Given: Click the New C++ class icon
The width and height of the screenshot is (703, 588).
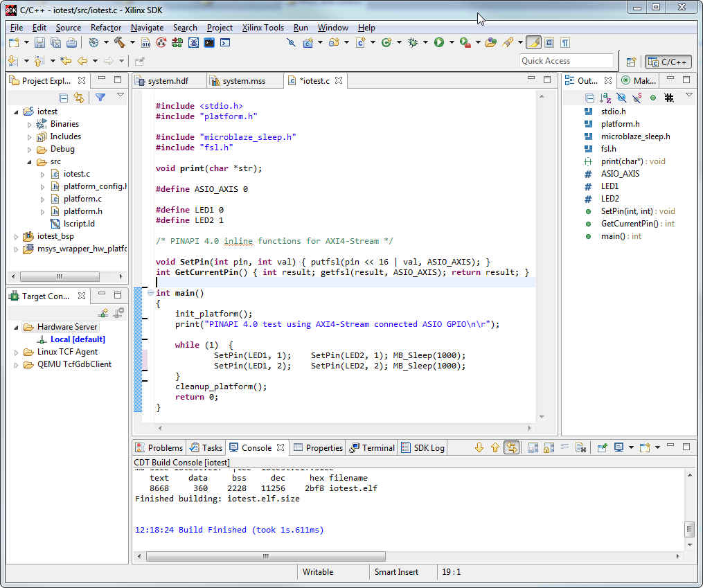Looking at the screenshot, I should click(386, 42).
